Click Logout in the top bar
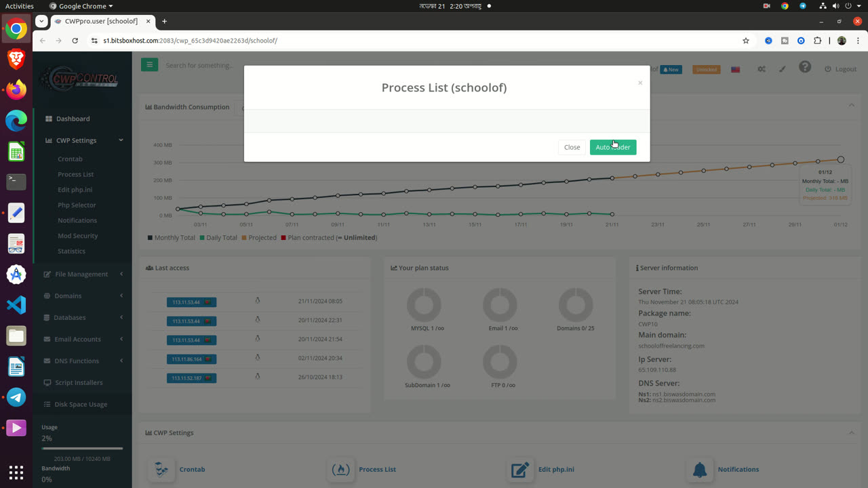The image size is (868, 488). point(840,69)
